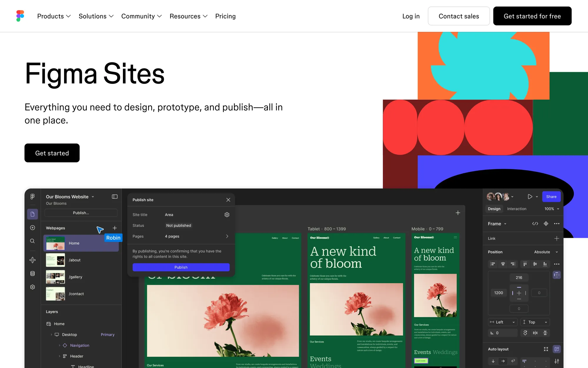
Task: Open the components icon in the left rail
Action: pyautogui.click(x=33, y=260)
